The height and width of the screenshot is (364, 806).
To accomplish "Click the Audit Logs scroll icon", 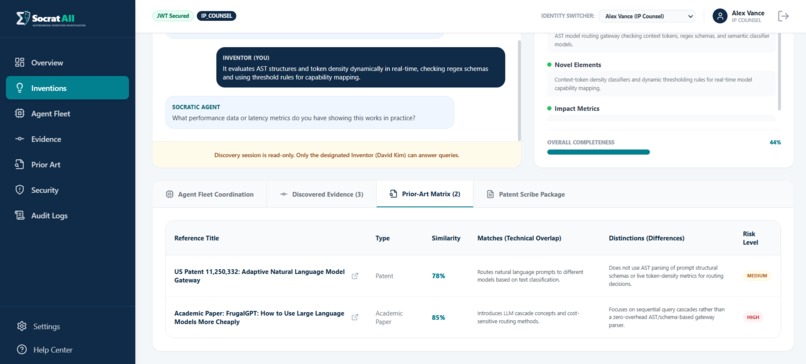I will tap(20, 216).
